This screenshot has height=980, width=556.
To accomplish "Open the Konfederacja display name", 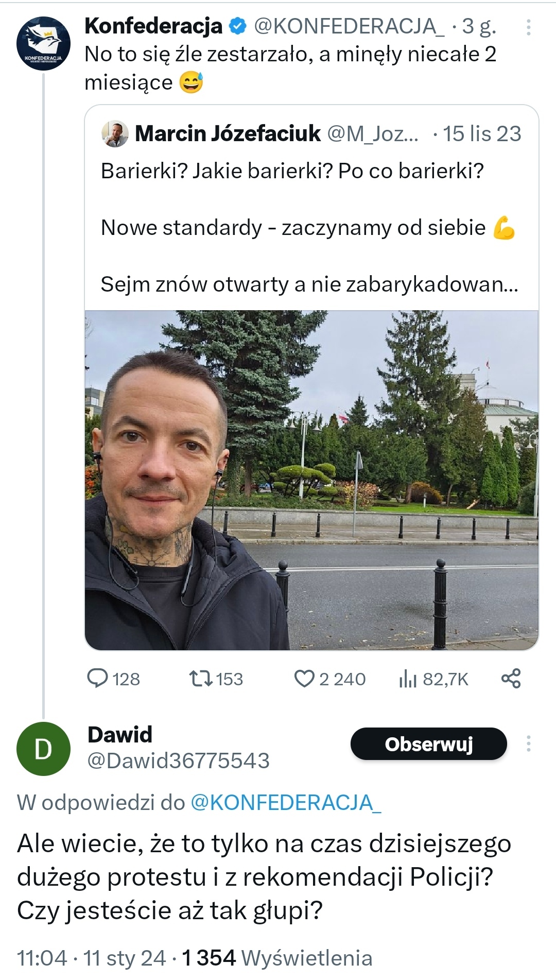I will [x=153, y=26].
